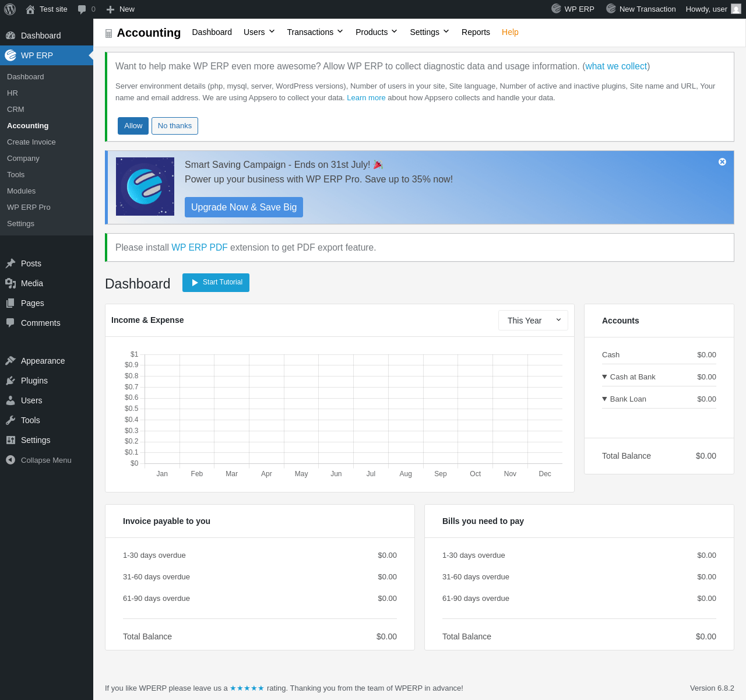Open the 'what we collect' link
Screen dimensions: 746x700
pyautogui.click(x=616, y=66)
